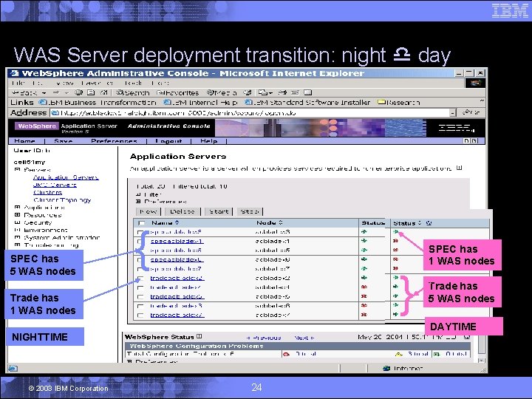Open the Clusters link in tree
The image size is (532, 399).
point(47,192)
